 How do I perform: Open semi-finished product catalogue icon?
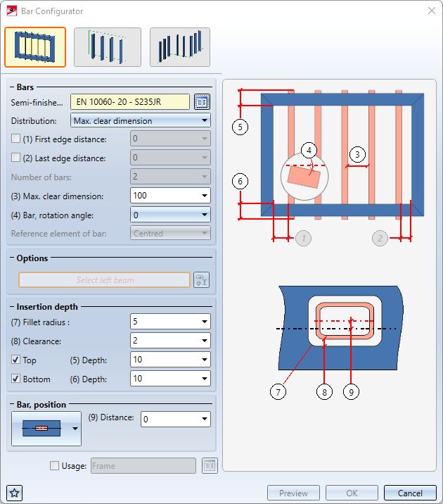(x=203, y=102)
